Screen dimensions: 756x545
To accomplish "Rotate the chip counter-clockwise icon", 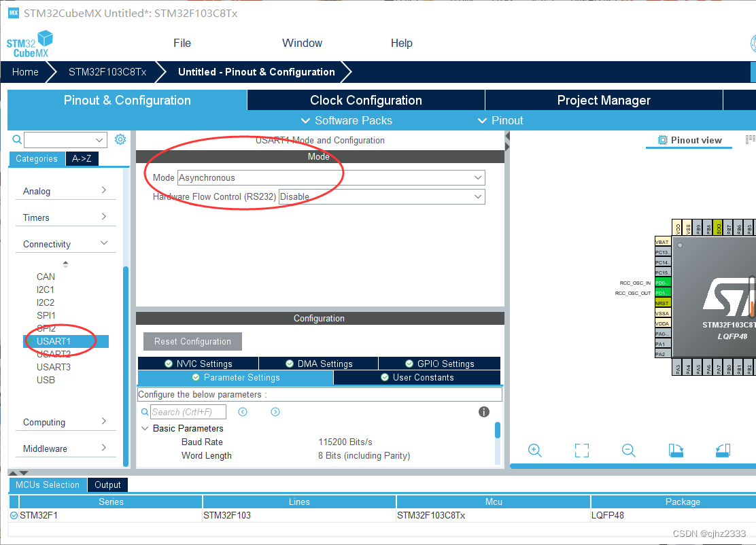I will [723, 451].
